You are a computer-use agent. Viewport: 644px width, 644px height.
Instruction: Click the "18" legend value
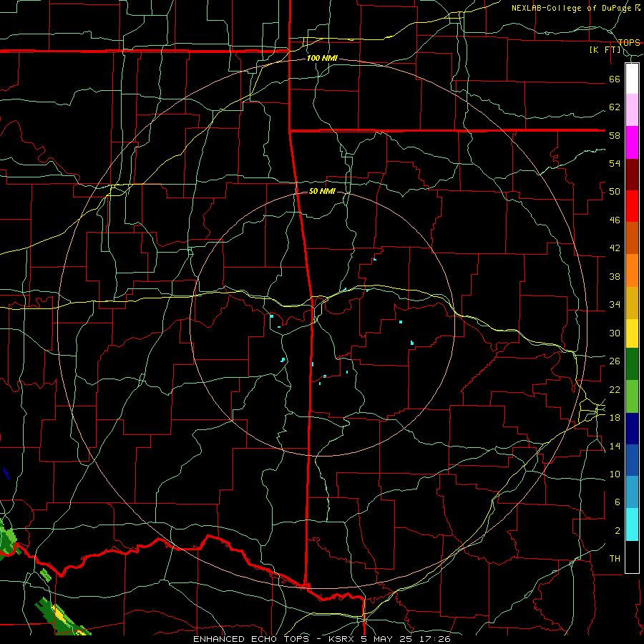click(x=615, y=418)
